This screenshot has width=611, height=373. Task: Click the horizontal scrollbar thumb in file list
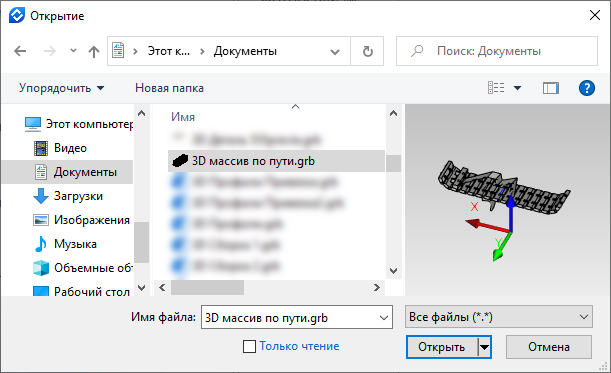point(207,288)
